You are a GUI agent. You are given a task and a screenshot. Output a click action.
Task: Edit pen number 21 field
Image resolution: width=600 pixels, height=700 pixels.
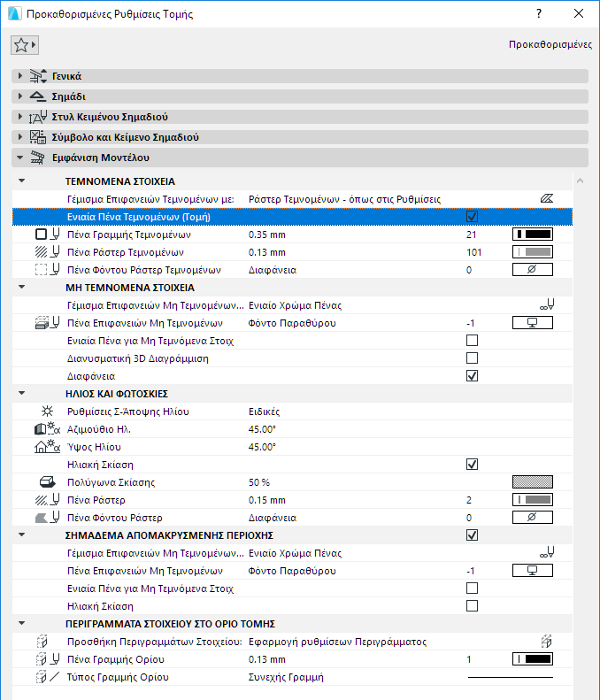pos(472,235)
